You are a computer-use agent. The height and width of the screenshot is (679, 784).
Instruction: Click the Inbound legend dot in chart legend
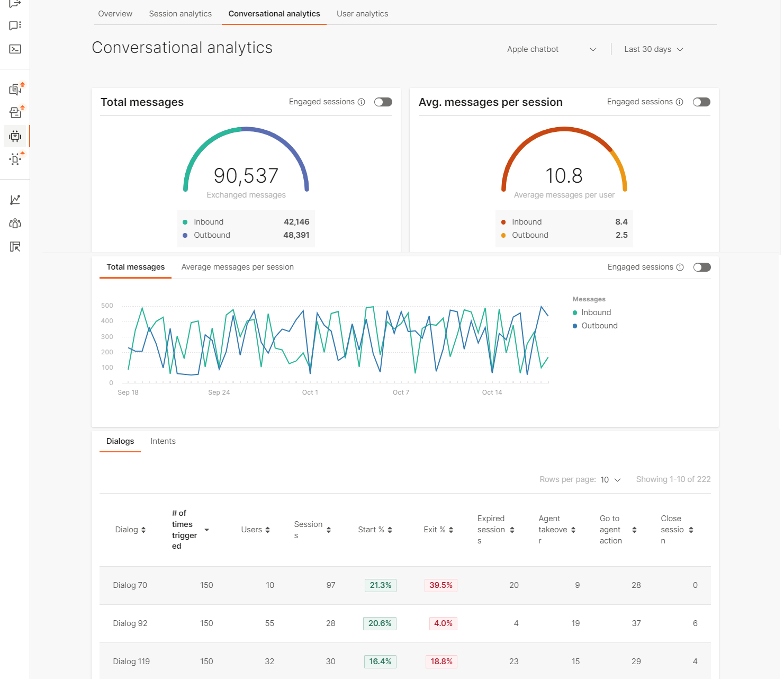click(x=575, y=313)
